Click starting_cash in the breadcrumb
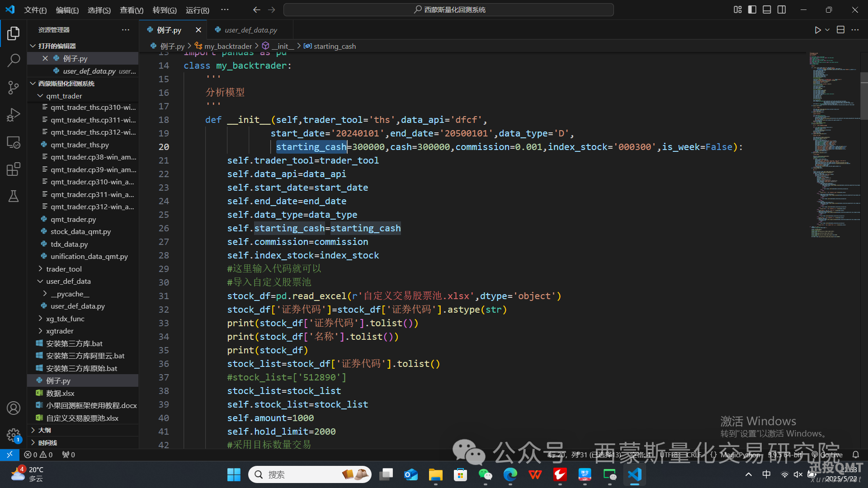Image resolution: width=868 pixels, height=488 pixels. pos(335,46)
